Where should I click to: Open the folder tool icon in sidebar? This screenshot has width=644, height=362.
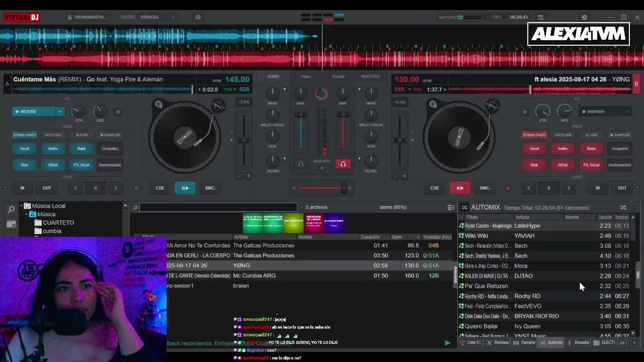pos(11,223)
